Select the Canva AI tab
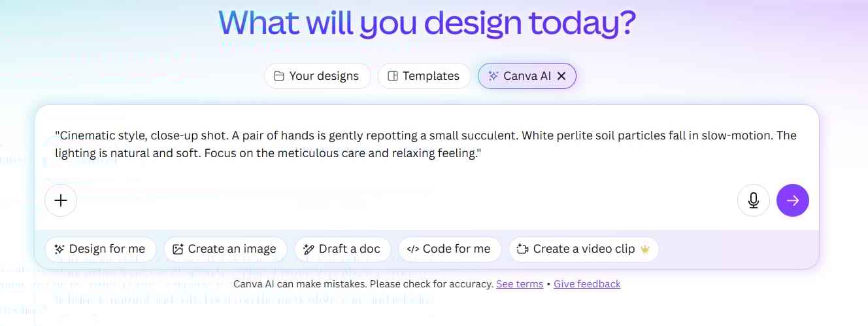Screen dimensions: 868x326 click(x=526, y=76)
